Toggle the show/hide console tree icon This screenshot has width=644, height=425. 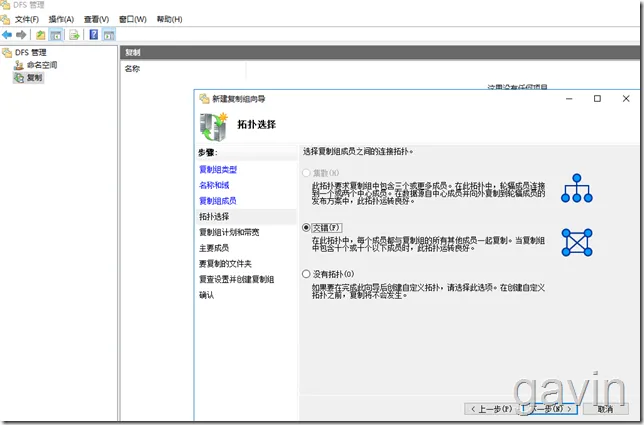point(55,35)
